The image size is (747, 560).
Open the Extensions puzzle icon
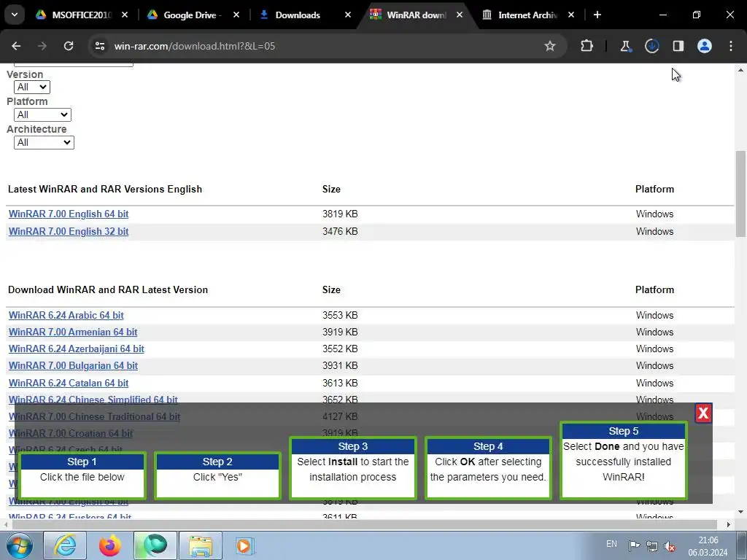coord(587,46)
